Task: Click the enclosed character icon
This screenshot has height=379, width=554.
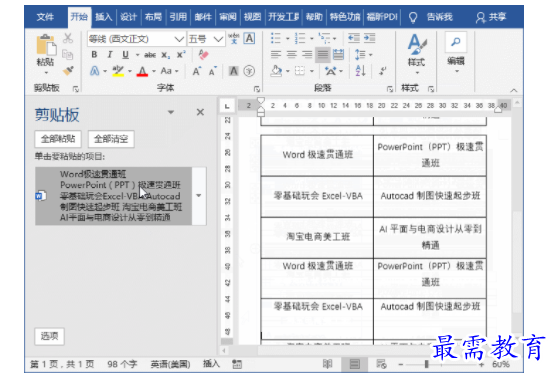Action: pyautogui.click(x=249, y=71)
